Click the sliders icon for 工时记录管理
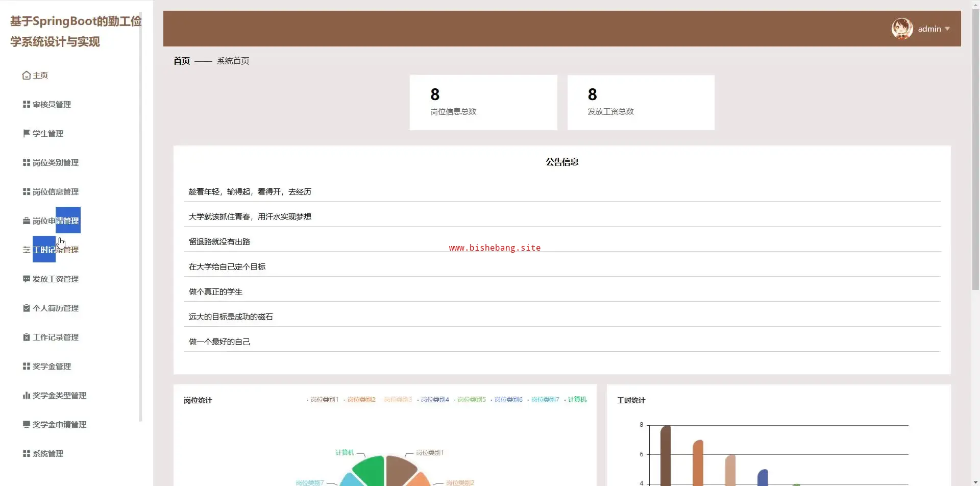Image resolution: width=980 pixels, height=486 pixels. [x=27, y=250]
